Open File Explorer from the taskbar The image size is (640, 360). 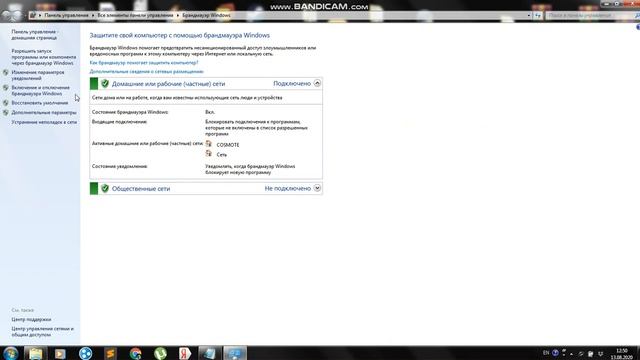pos(36,353)
